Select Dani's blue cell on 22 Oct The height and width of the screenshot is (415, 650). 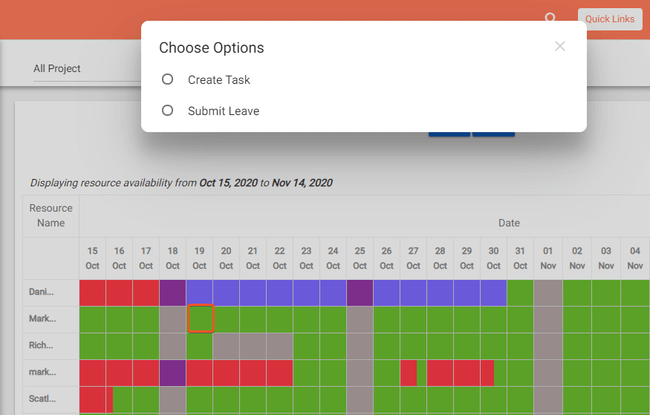point(280,292)
